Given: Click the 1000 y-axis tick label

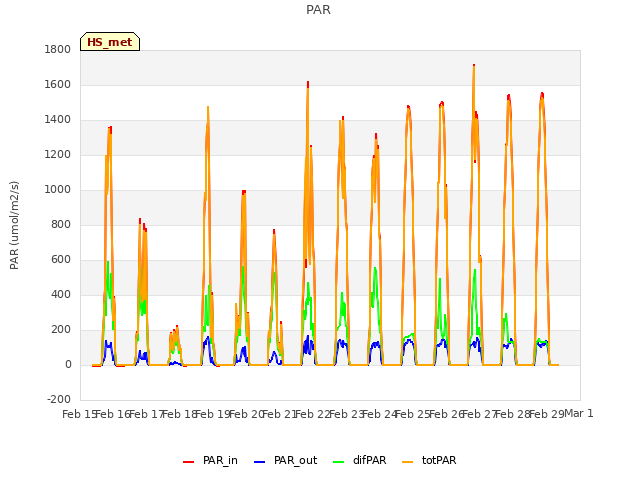Looking at the screenshot, I should coord(58,189).
